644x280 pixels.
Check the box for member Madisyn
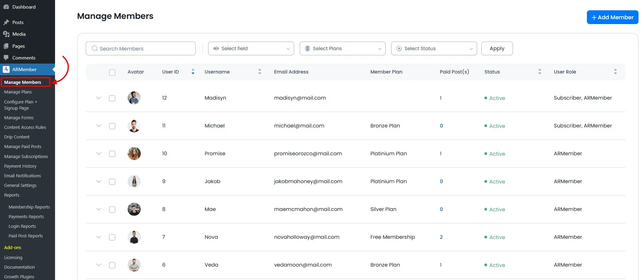[x=112, y=98]
